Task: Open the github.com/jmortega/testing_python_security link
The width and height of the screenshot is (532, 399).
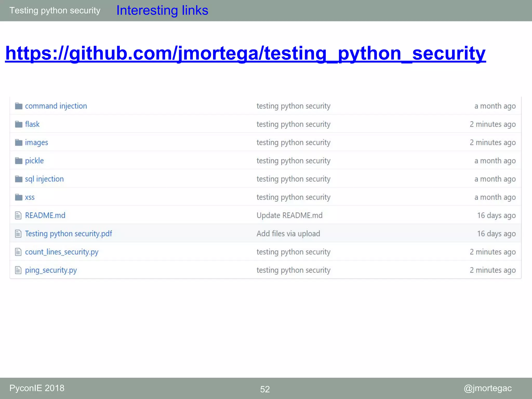Action: (x=245, y=53)
